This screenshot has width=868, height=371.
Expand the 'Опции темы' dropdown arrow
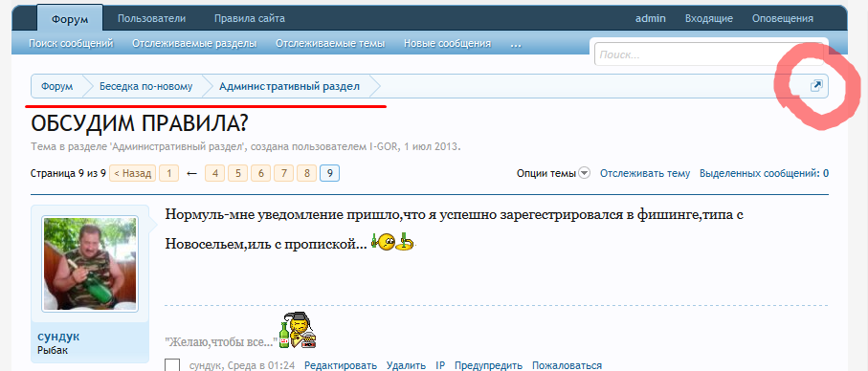pos(585,173)
